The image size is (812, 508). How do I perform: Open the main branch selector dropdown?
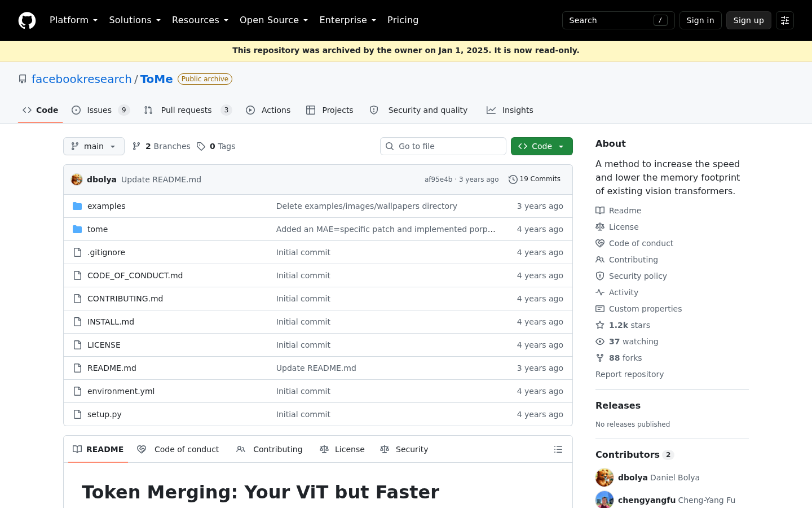[94, 146]
